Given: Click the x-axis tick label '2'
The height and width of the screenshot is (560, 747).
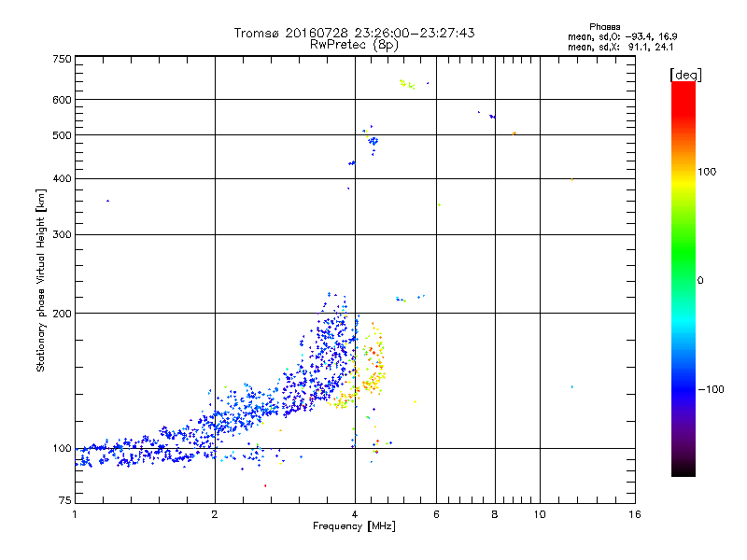Looking at the screenshot, I should [x=215, y=514].
